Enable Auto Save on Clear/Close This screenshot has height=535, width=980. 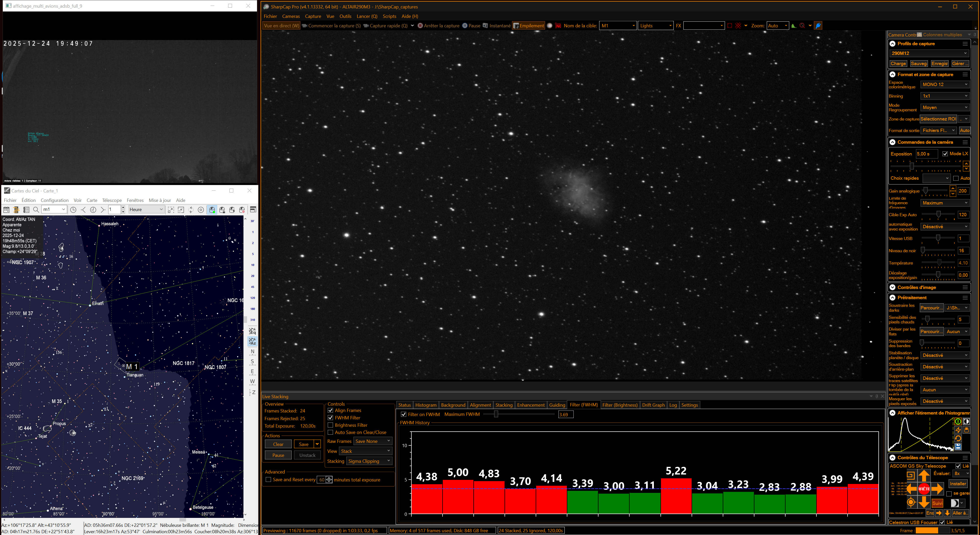point(330,432)
